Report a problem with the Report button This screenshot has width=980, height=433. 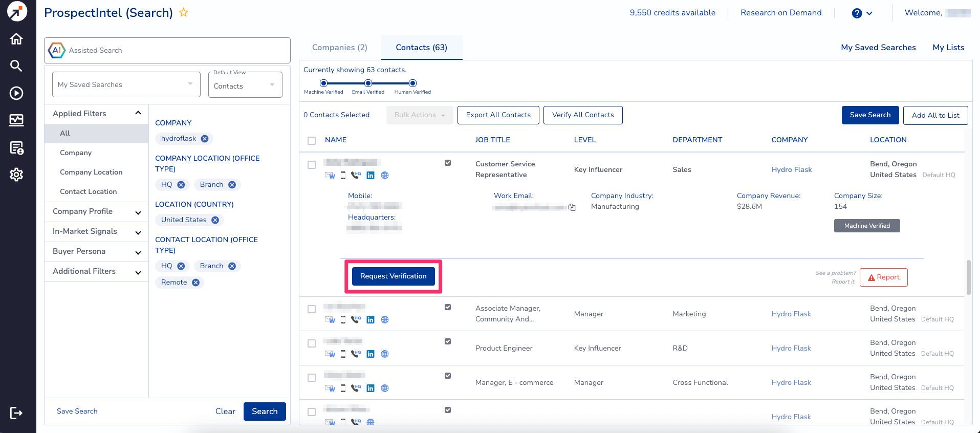click(884, 277)
